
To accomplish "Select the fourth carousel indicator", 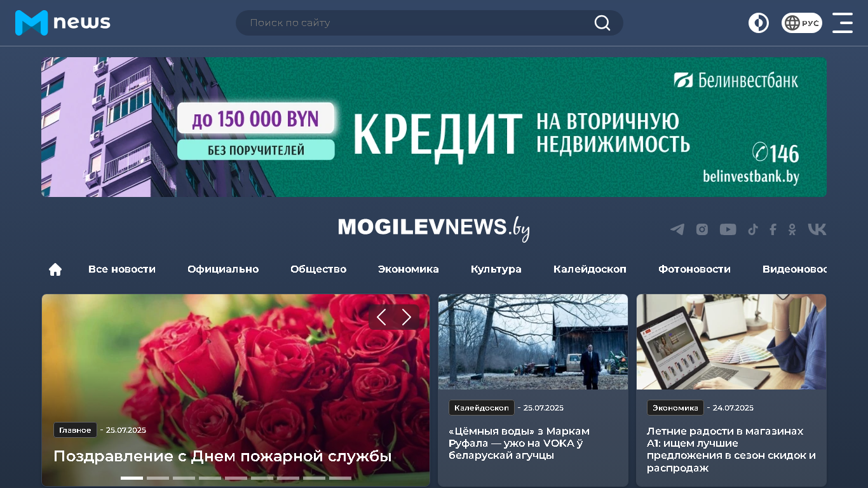I will tap(210, 478).
